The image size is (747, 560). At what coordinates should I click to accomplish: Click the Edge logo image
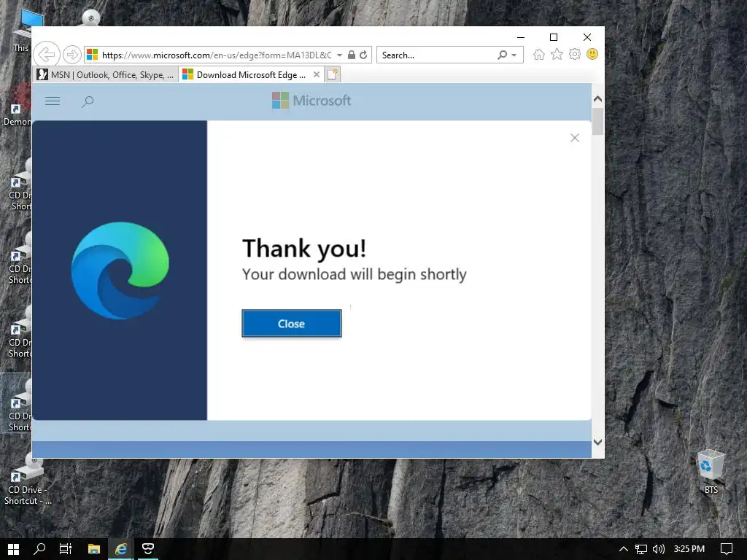coord(120,271)
